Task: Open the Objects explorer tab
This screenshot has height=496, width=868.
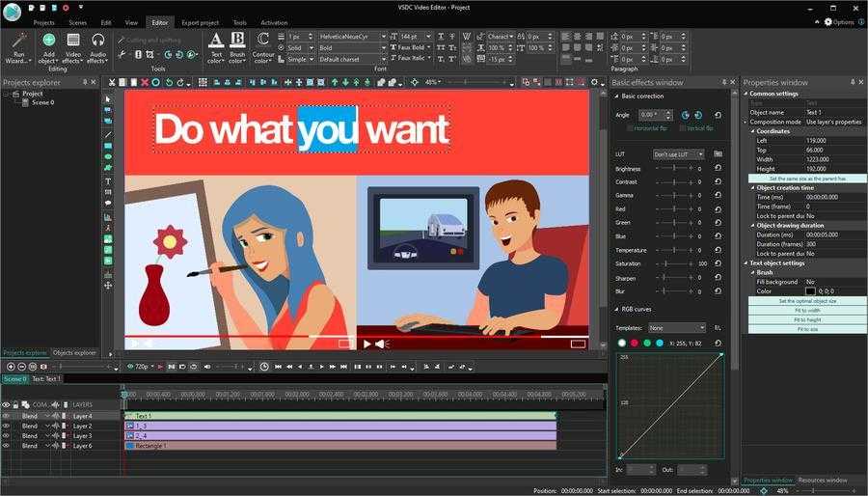Action: point(74,353)
